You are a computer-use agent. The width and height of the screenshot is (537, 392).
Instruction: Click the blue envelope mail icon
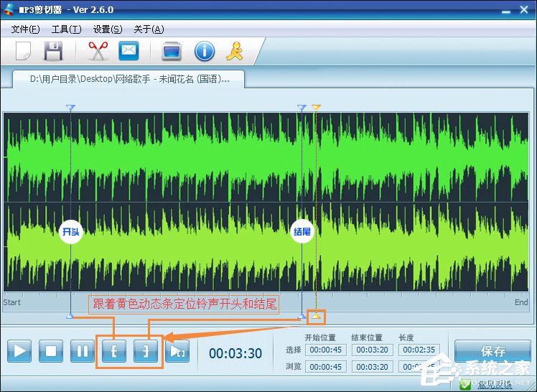pyautogui.click(x=129, y=51)
